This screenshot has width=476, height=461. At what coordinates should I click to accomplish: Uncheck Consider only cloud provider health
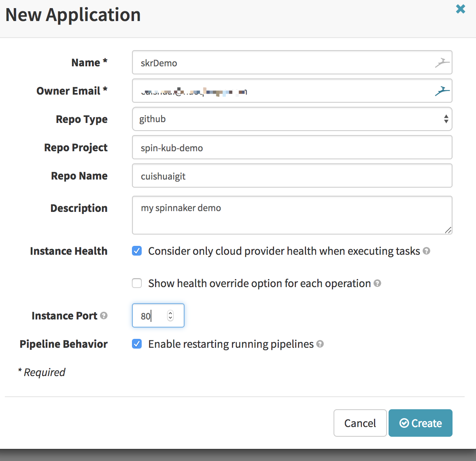click(x=137, y=251)
